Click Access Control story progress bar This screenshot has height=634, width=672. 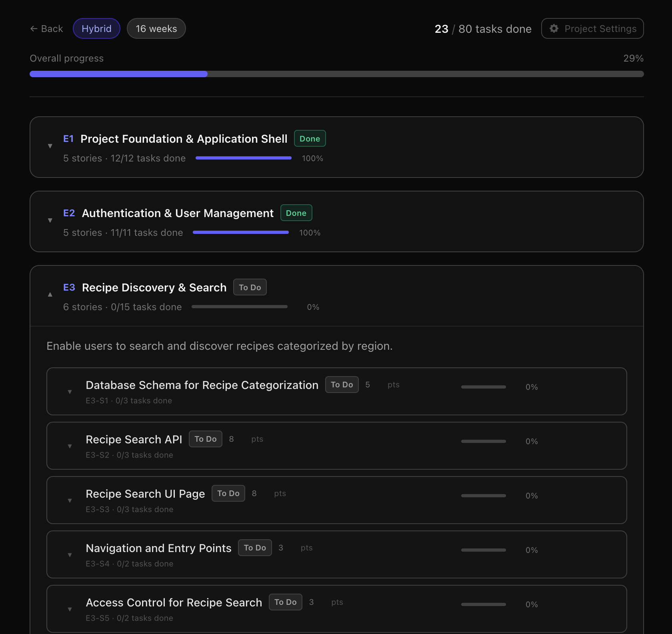tap(484, 604)
